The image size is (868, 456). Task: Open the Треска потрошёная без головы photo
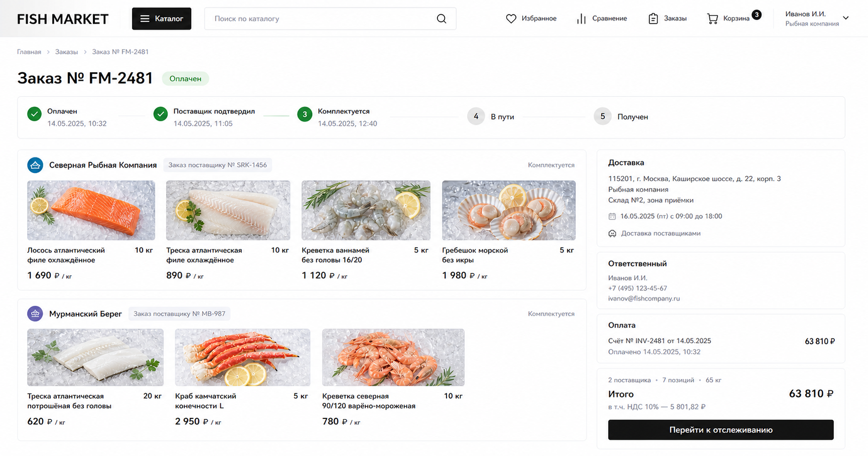pos(95,357)
